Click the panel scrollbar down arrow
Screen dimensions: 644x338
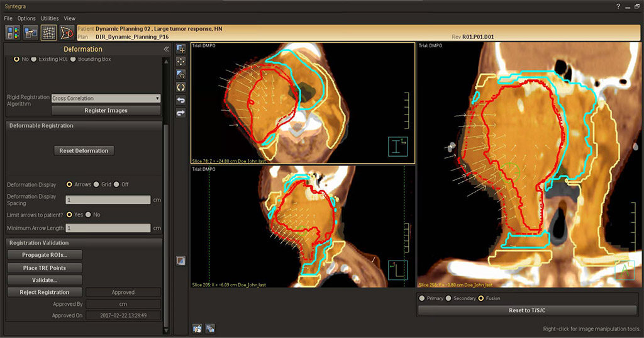(166, 330)
